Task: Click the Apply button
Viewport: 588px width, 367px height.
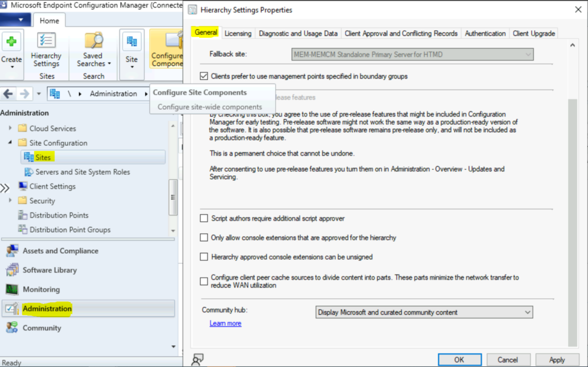Action: click(x=557, y=360)
